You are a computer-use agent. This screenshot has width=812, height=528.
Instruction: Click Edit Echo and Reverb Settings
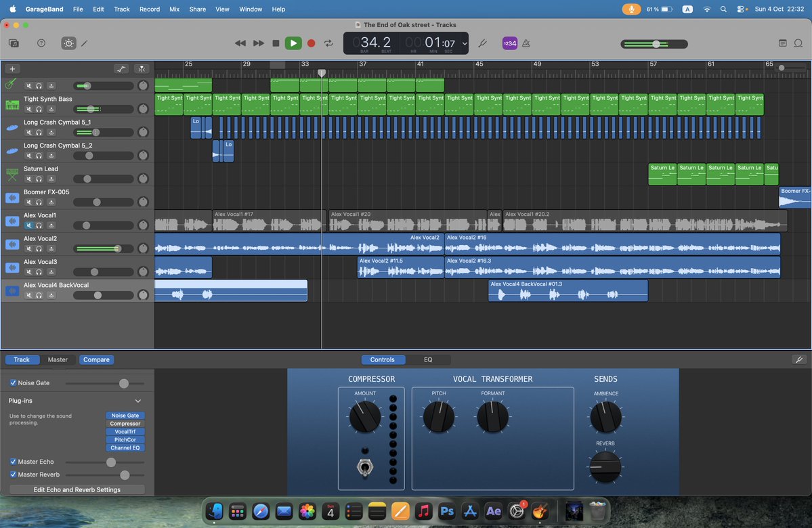pyautogui.click(x=77, y=489)
